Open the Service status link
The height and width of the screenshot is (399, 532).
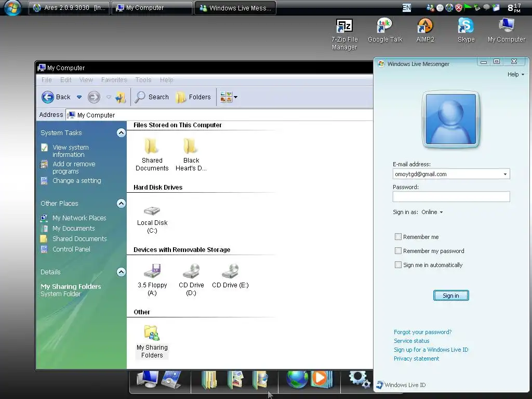click(411, 341)
